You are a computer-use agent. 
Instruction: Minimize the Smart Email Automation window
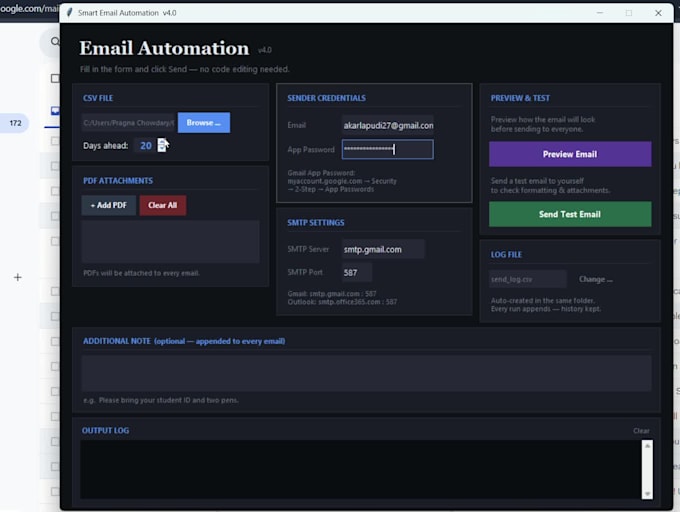pos(600,13)
